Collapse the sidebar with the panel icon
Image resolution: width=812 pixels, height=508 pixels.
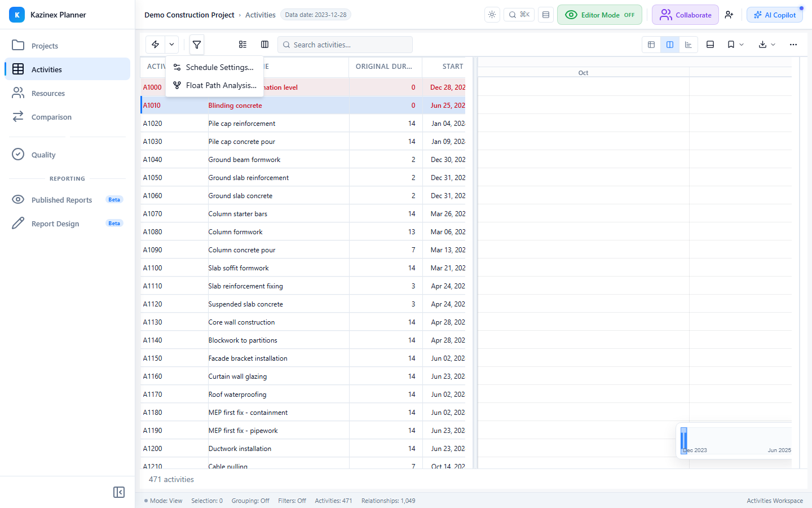(119, 492)
